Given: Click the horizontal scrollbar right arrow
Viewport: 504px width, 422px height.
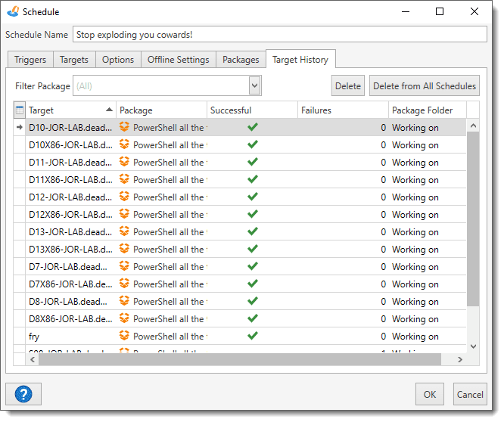Looking at the screenshot, I should (460, 359).
